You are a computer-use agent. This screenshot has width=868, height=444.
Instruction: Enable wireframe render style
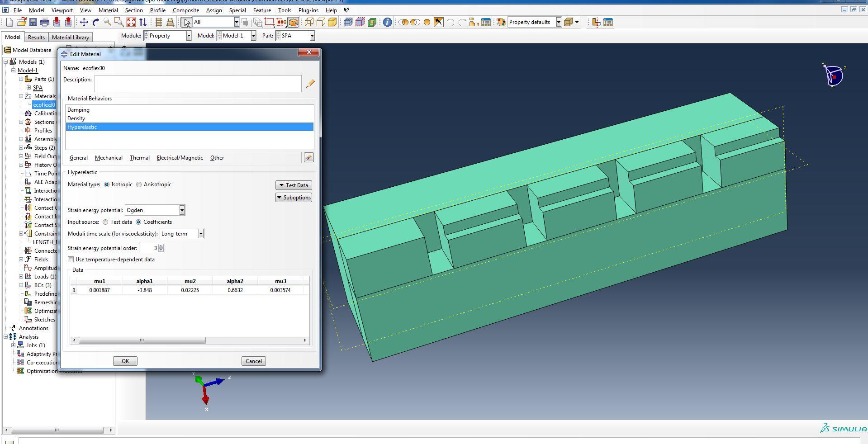click(309, 22)
